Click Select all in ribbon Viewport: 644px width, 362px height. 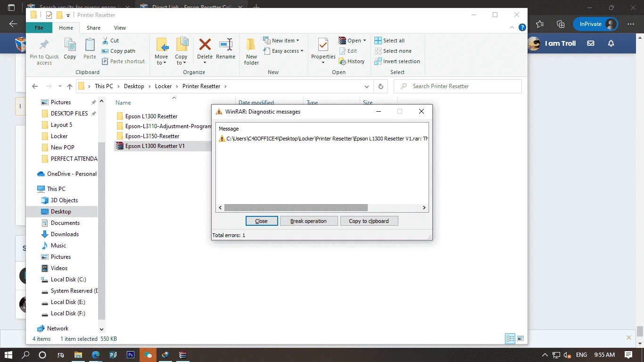(x=389, y=41)
